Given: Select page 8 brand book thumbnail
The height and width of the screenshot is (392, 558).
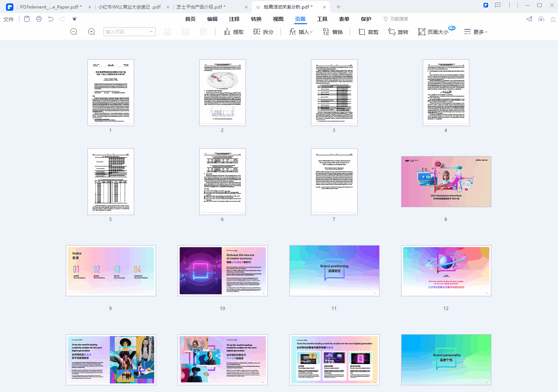Looking at the screenshot, I should pyautogui.click(x=446, y=181).
